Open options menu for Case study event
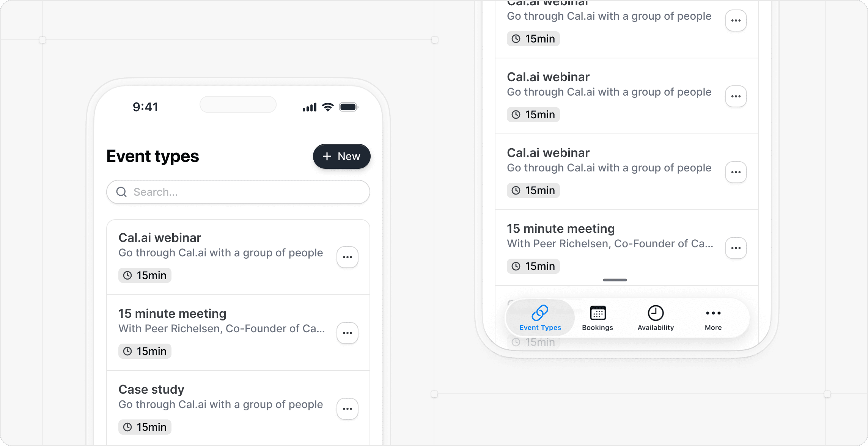Image resolution: width=868 pixels, height=446 pixels. [347, 408]
